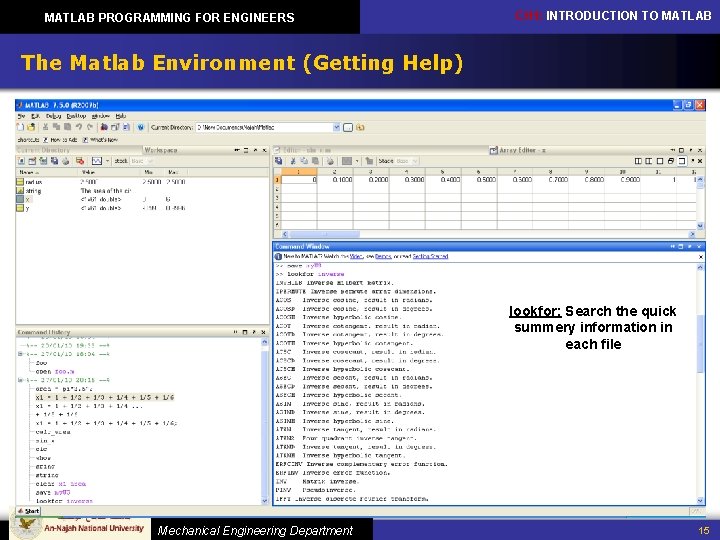Click the Windows Start button

point(27,510)
